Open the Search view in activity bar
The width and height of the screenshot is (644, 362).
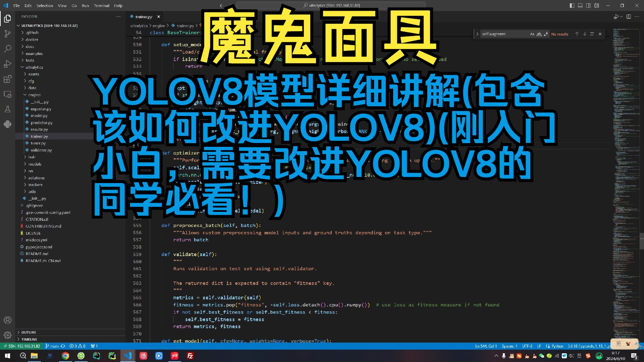7,49
